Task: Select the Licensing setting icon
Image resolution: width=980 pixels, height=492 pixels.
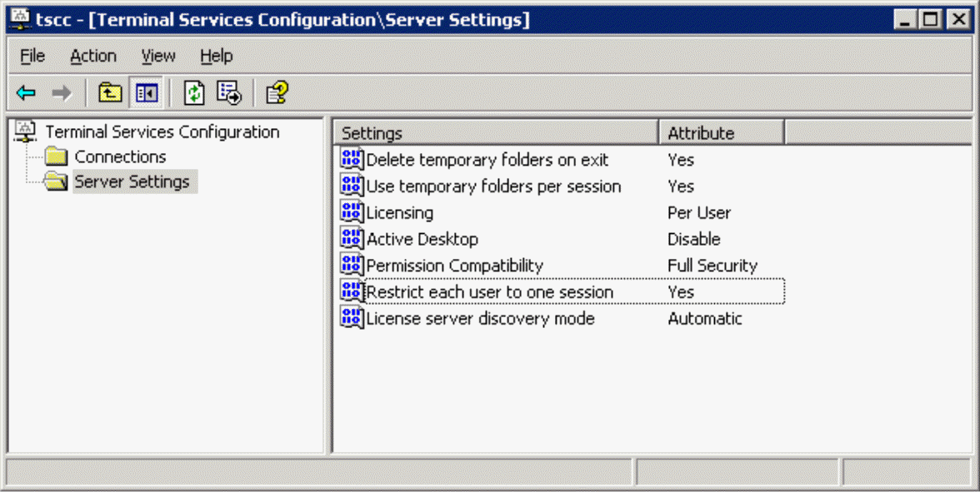Action: pos(352,211)
